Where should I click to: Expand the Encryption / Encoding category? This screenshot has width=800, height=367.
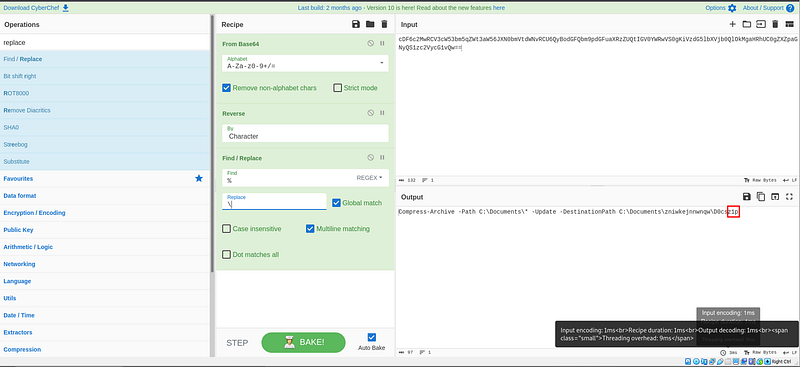(x=34, y=213)
